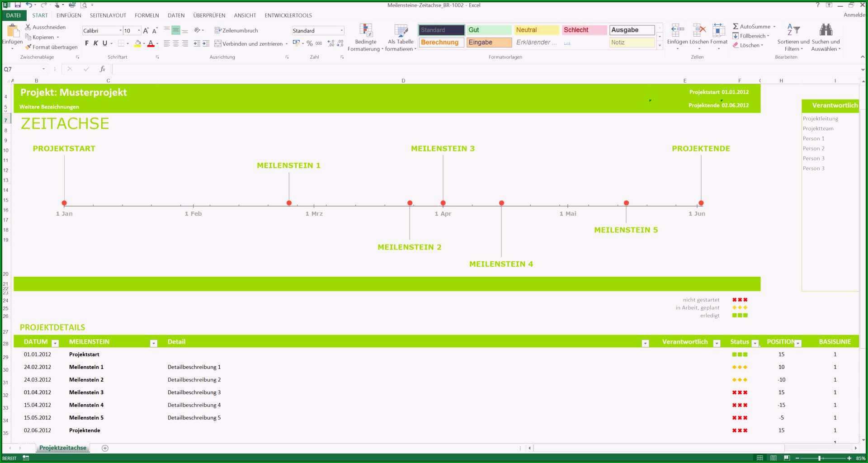The image size is (868, 463).
Task: Align text left
Action: click(x=167, y=43)
